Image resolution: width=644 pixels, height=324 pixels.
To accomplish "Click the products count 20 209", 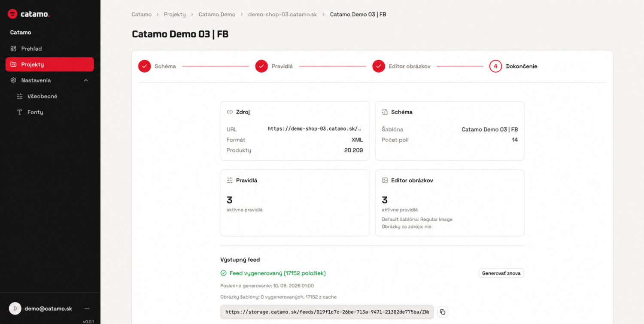I will tap(354, 150).
